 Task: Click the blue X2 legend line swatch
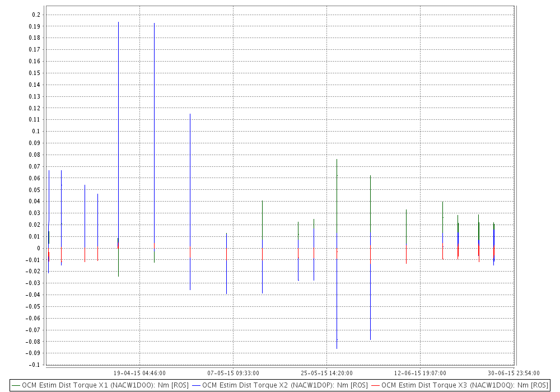196,386
